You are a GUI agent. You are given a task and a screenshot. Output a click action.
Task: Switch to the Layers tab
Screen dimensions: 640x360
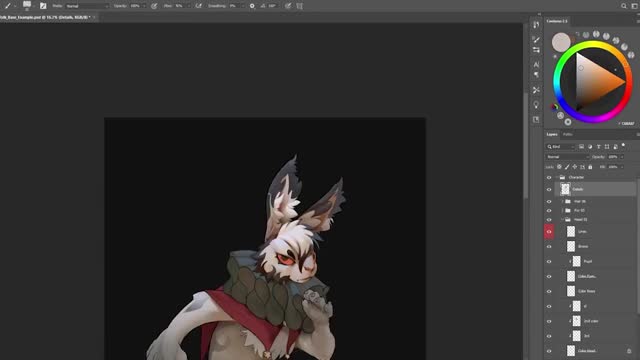point(552,134)
